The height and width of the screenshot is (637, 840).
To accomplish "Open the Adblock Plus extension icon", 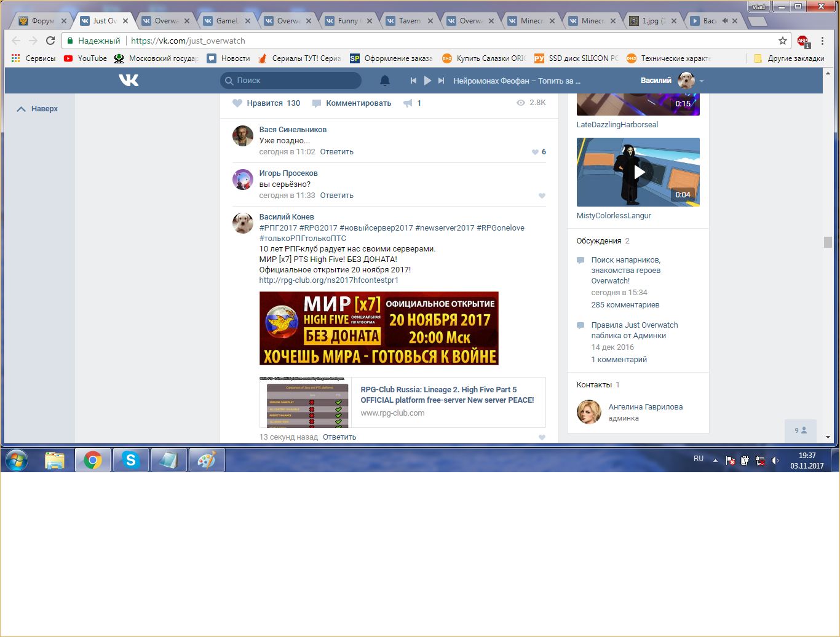I will (803, 41).
